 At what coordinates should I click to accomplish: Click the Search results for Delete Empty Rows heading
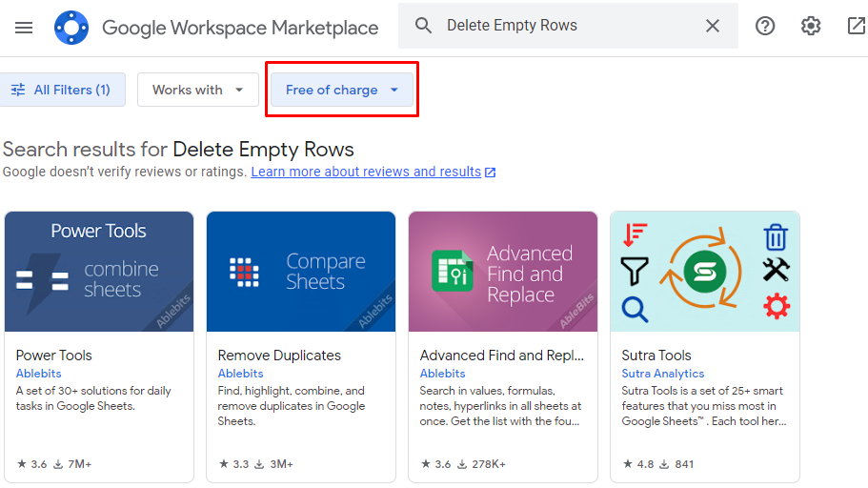tap(178, 150)
